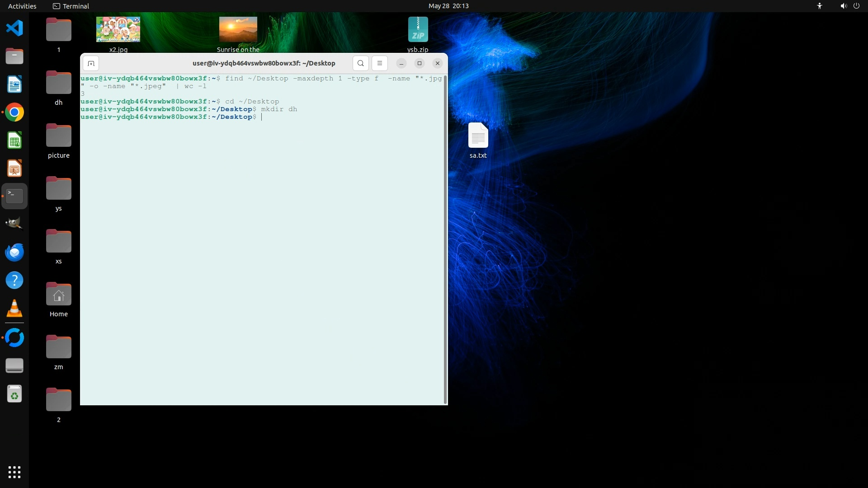Open the accessibility menu in top bar

(x=819, y=6)
